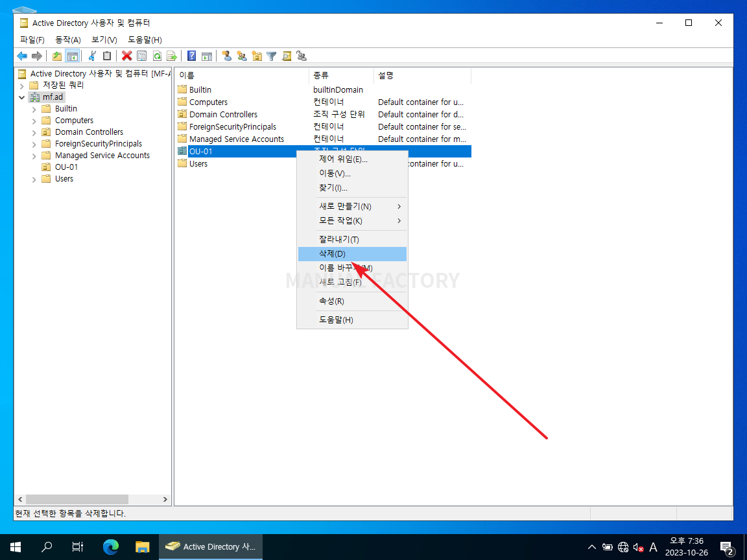
Task: Choose 도움말(H) in the context menu
Action: [x=352, y=320]
